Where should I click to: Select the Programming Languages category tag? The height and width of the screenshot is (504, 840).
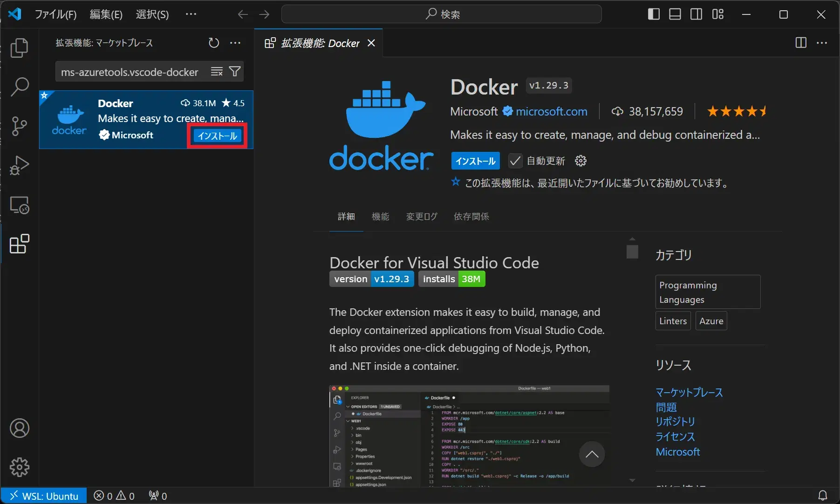coord(708,292)
